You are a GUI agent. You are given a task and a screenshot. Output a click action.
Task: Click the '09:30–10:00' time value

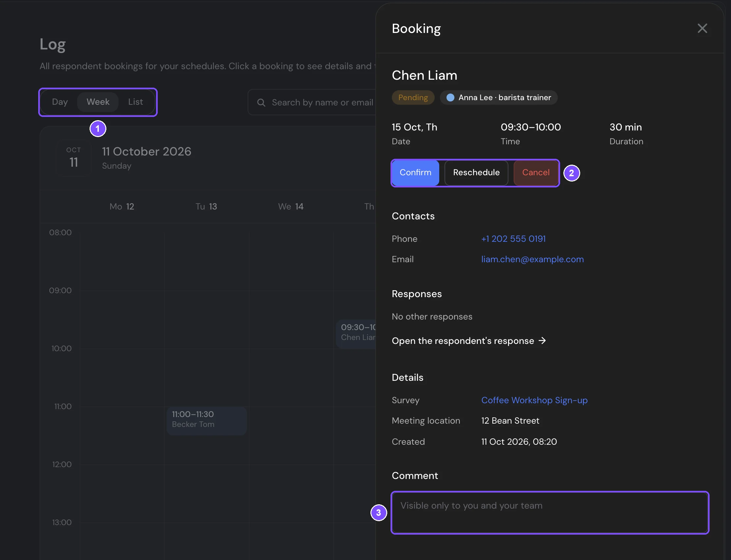[x=531, y=127]
